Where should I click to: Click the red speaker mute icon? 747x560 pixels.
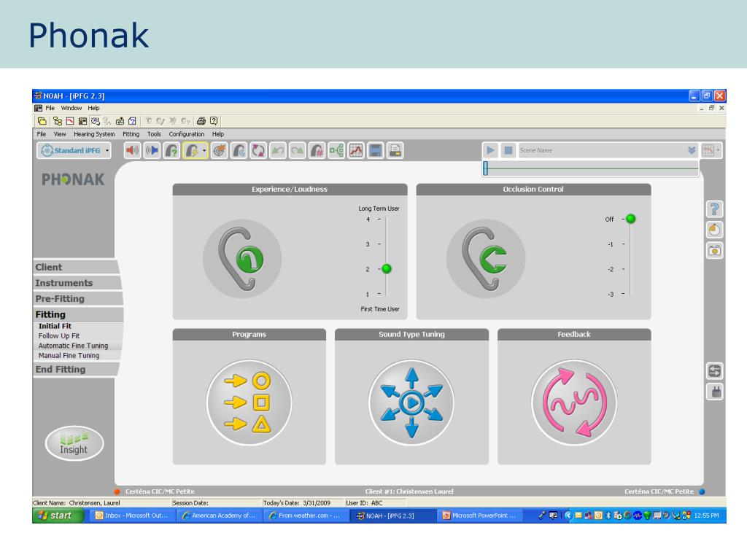pyautogui.click(x=132, y=150)
